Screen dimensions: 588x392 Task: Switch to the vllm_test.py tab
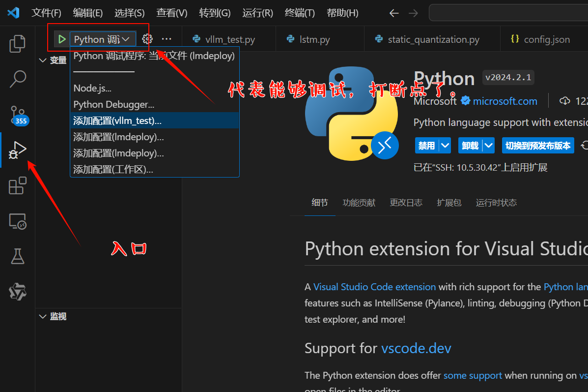pos(229,39)
